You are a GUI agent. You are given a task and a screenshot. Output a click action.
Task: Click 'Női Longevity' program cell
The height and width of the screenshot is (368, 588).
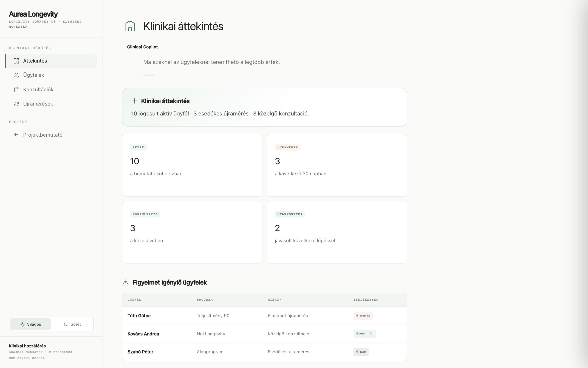pos(211,334)
